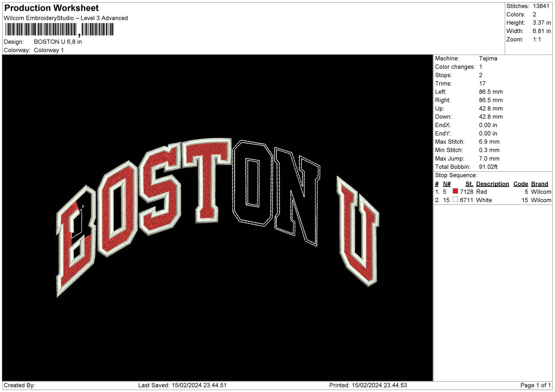The height and width of the screenshot is (392, 555).
Task: Click the 'Color changes:' label
Action: tap(455, 67)
